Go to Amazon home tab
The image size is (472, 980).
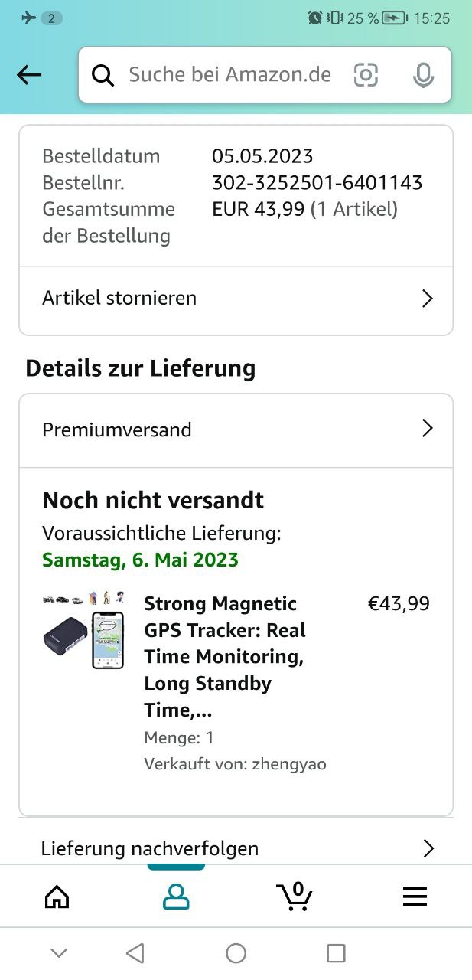(x=57, y=897)
